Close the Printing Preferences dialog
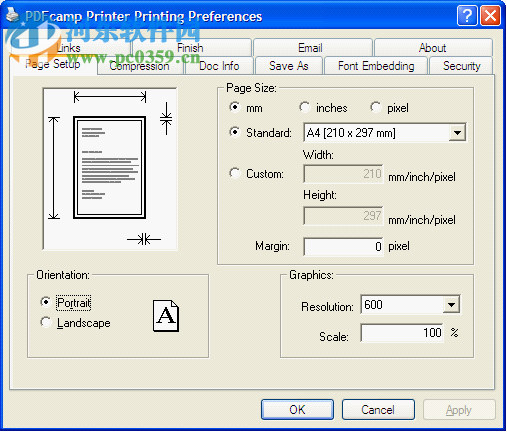Image resolution: width=507 pixels, height=432 pixels. (x=490, y=15)
